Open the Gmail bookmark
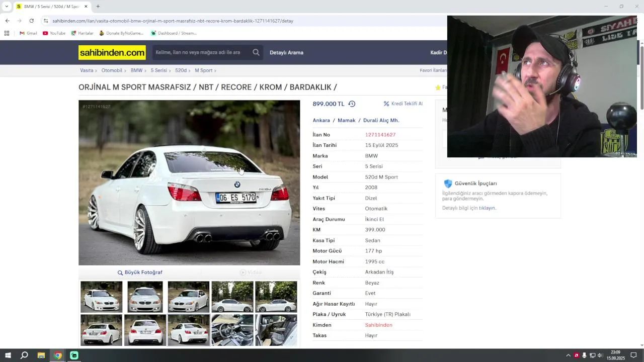Viewport: 644px width, 362px height. click(x=28, y=33)
